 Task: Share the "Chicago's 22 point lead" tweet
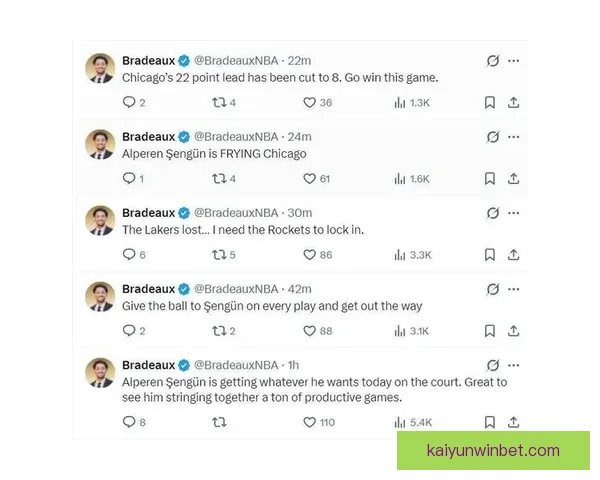point(513,102)
